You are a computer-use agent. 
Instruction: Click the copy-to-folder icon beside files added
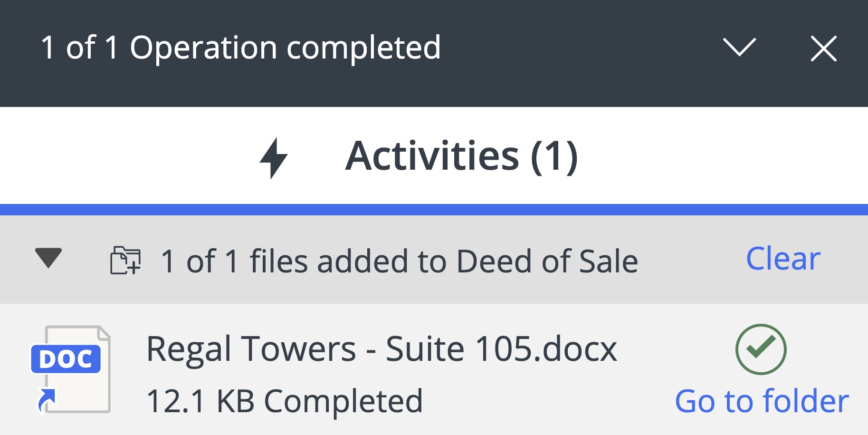pos(125,260)
